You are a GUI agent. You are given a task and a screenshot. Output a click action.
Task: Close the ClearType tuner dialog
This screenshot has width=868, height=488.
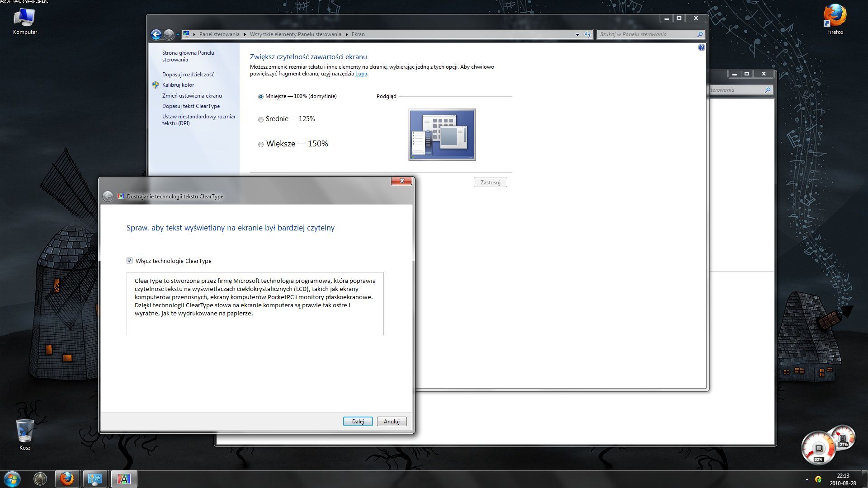click(401, 181)
